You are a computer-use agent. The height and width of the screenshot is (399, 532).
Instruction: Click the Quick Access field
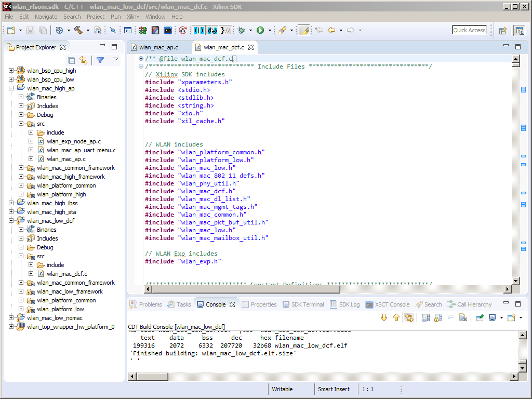pos(469,30)
